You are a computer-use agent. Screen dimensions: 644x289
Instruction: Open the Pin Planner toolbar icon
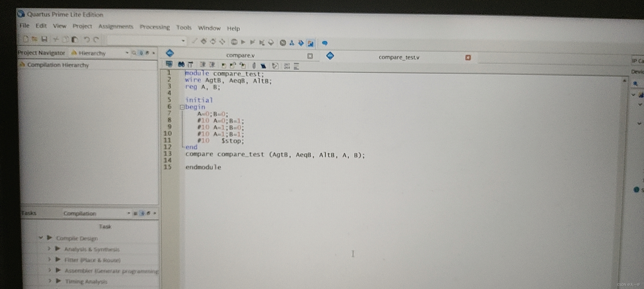point(213,42)
